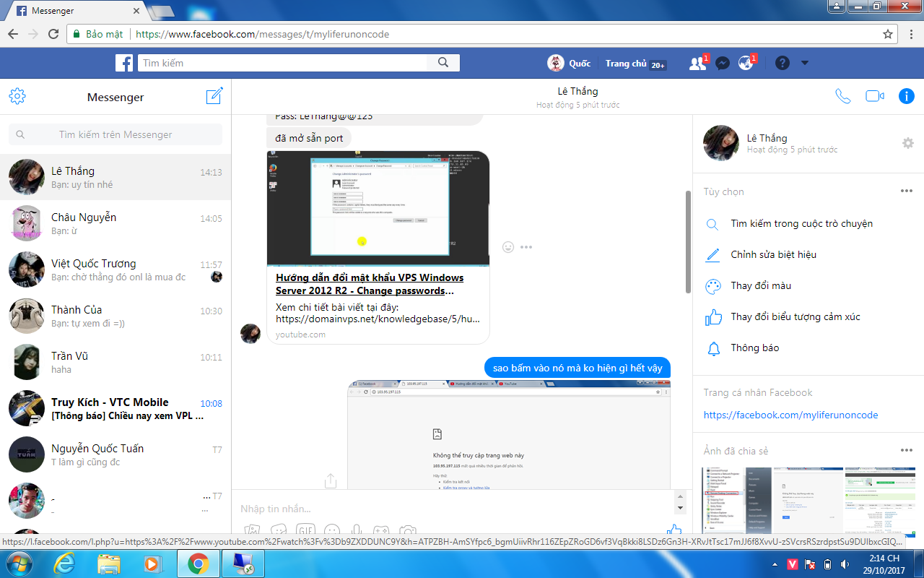Open options gear beside Lê Thắng profile
Screen dimensions: 924x578
coord(907,143)
